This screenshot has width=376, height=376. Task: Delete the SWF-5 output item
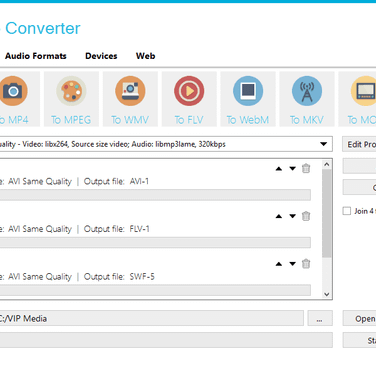tap(306, 264)
